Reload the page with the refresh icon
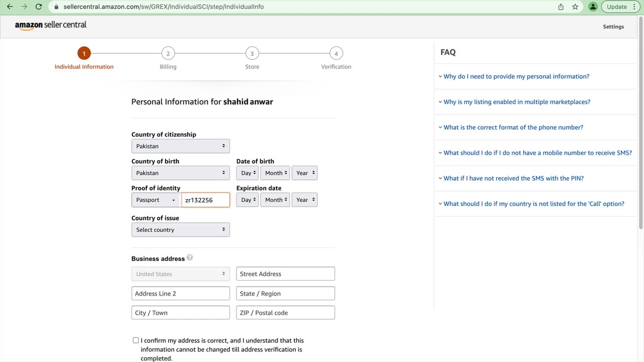This screenshot has height=362, width=644. click(39, 7)
